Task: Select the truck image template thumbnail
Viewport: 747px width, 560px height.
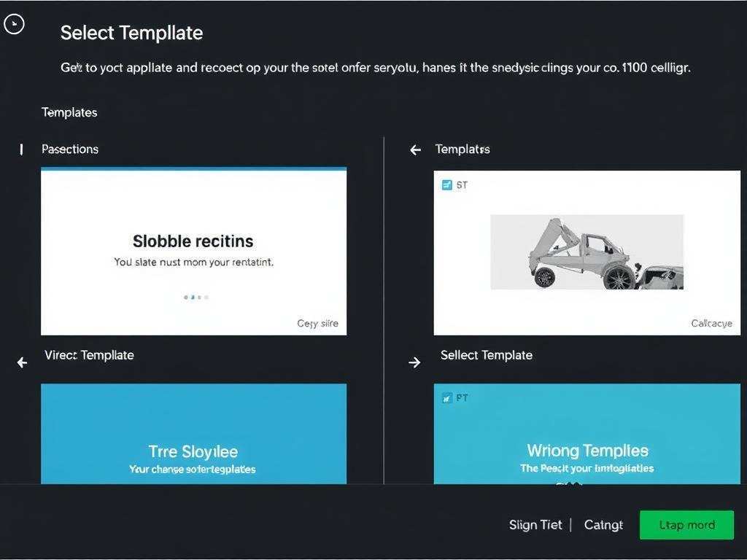Action: (x=587, y=252)
